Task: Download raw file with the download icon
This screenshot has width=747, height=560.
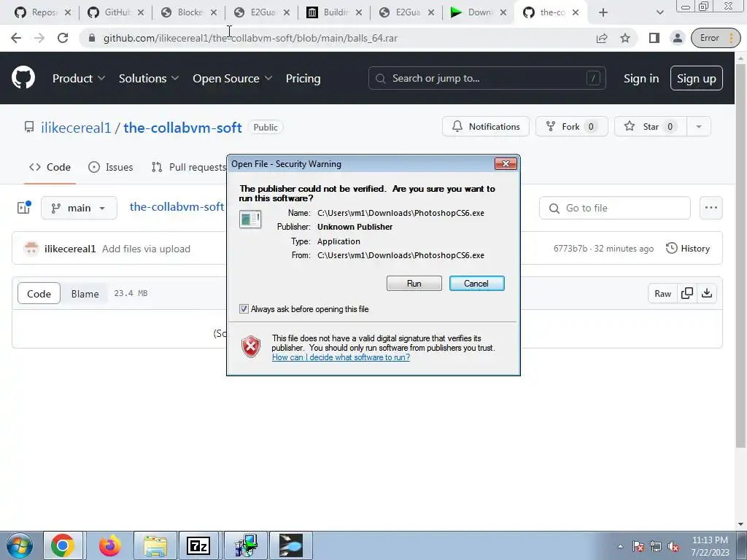Action: pyautogui.click(x=707, y=293)
